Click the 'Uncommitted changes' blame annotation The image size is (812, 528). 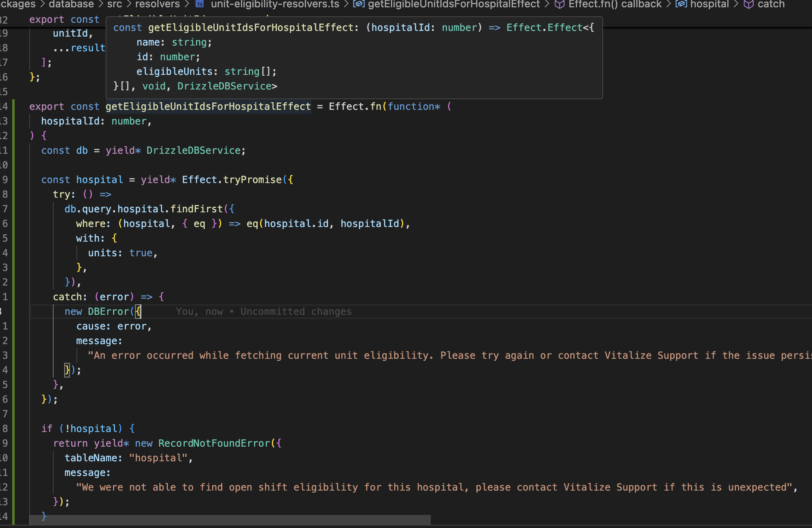296,312
